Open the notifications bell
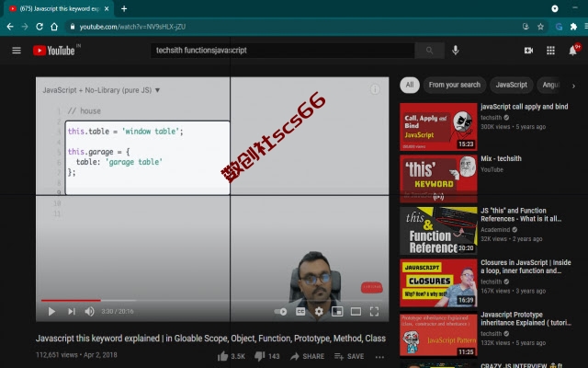588x368 pixels. tap(572, 51)
